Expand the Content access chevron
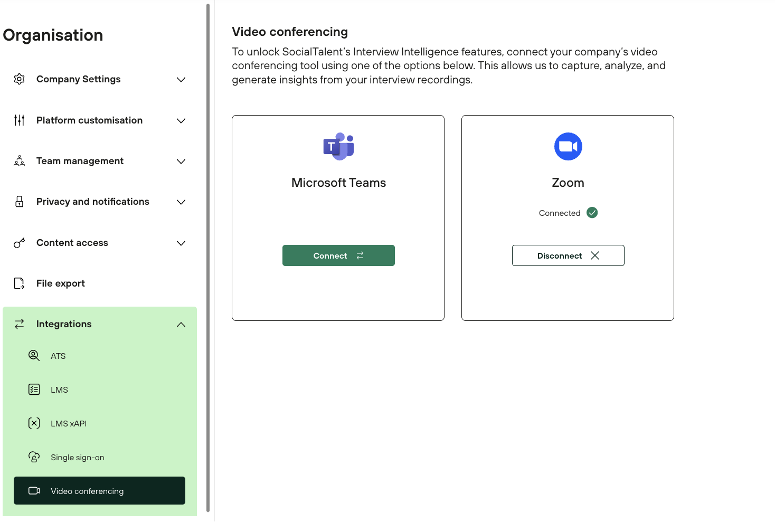 [x=181, y=243]
